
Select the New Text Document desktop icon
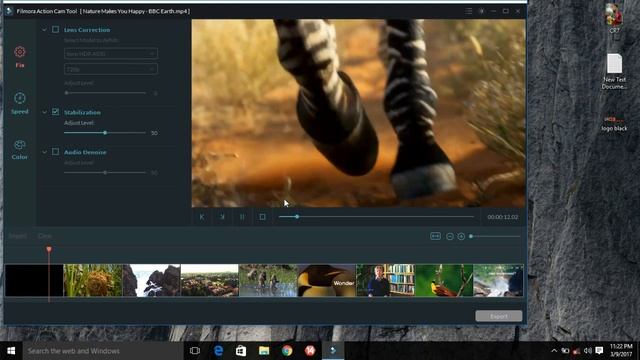(614, 71)
